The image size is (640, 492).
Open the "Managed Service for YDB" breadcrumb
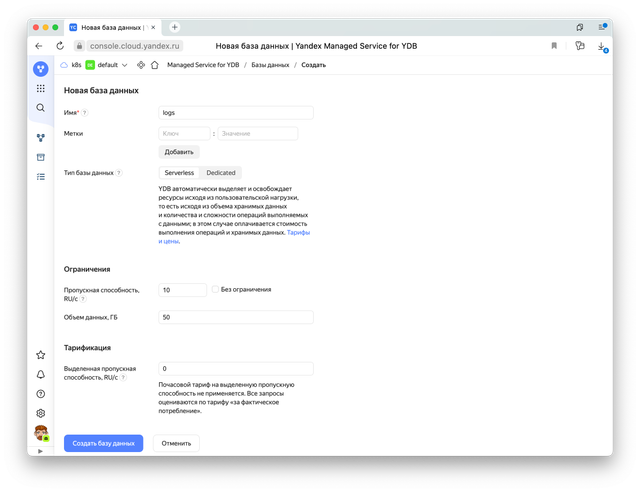coord(203,65)
